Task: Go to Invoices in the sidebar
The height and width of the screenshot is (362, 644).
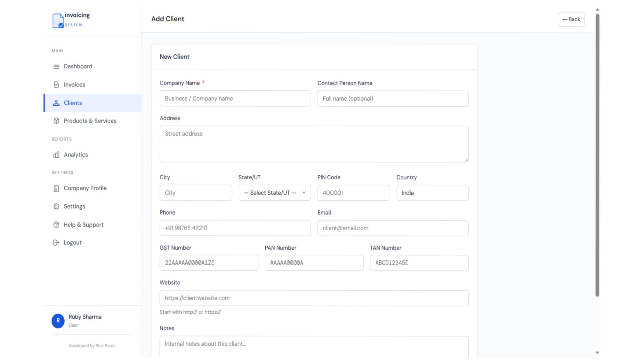Action: coord(92,85)
